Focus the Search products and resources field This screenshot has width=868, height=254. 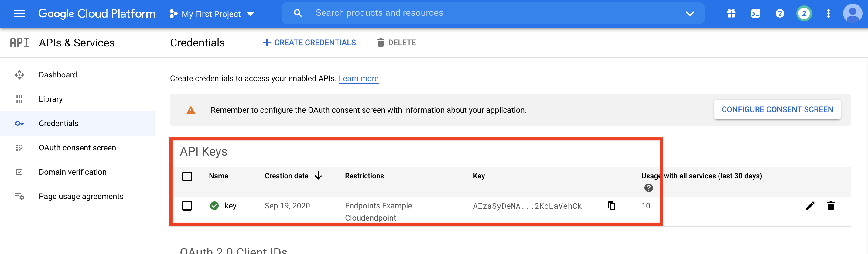point(493,13)
